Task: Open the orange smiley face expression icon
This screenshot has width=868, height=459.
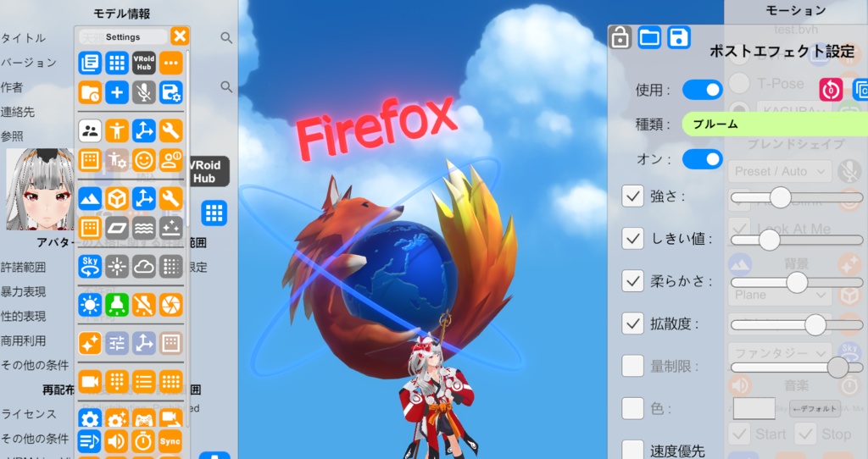Action: coord(144,160)
